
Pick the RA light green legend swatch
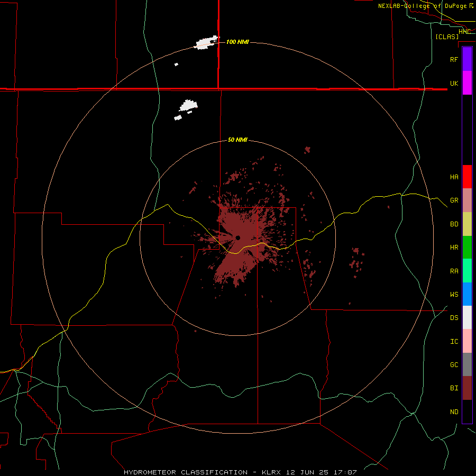pyautogui.click(x=467, y=271)
